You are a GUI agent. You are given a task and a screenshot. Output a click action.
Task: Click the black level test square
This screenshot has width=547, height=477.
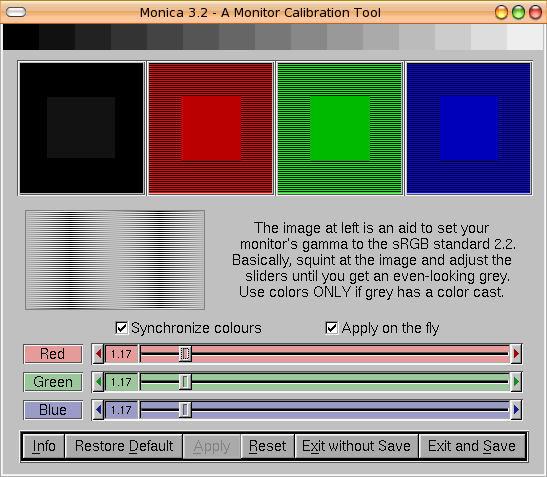(82, 128)
